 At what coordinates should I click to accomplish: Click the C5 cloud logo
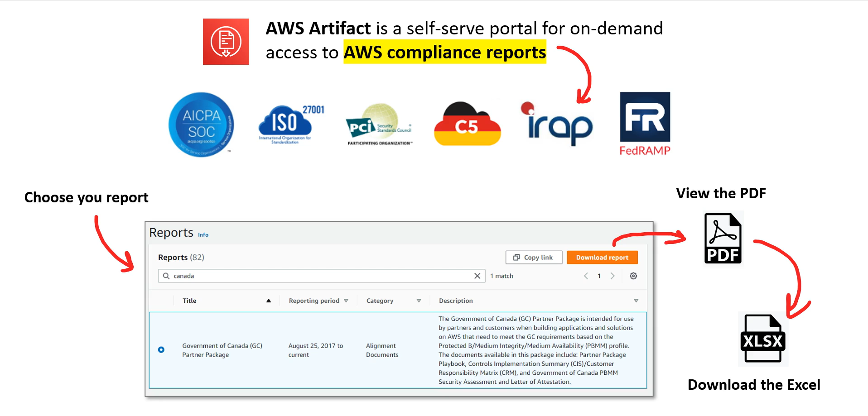click(x=467, y=124)
